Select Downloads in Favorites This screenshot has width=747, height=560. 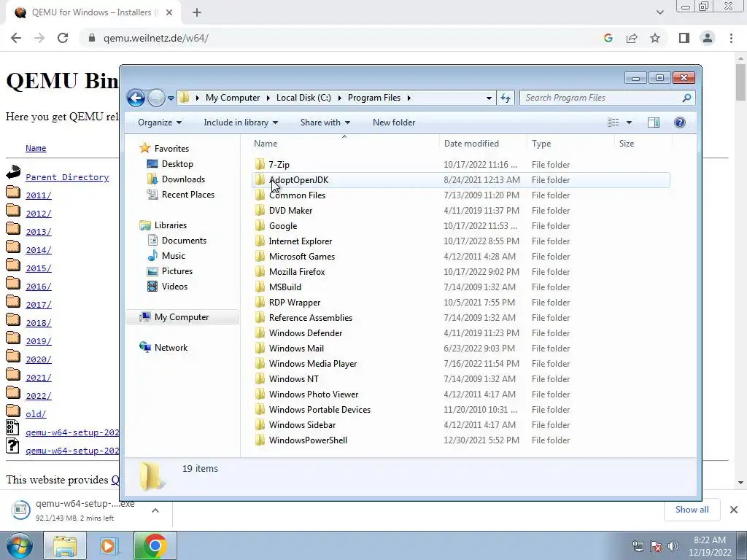coord(183,179)
